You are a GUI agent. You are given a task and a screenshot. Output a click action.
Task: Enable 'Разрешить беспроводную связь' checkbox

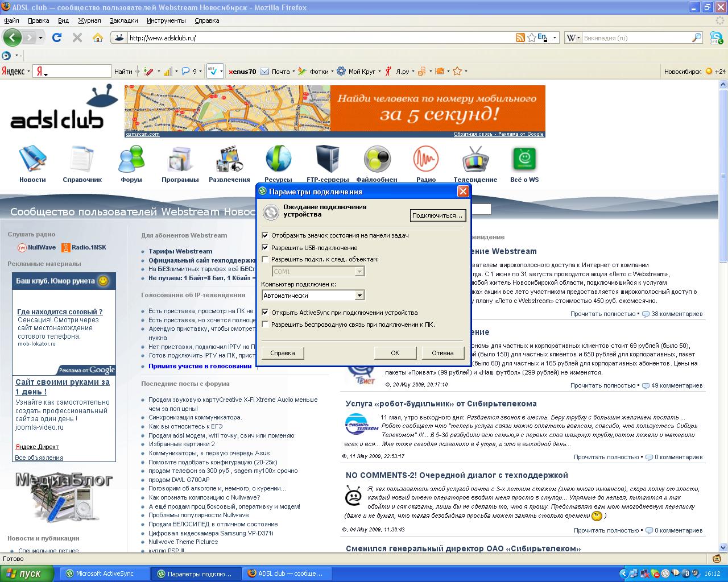265,325
